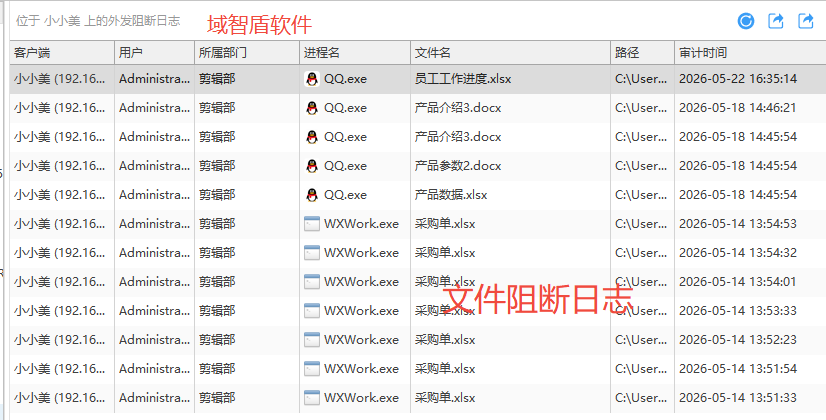Click audit time 2026-05-14 13:51:33
The height and width of the screenshot is (420, 826).
tap(738, 398)
